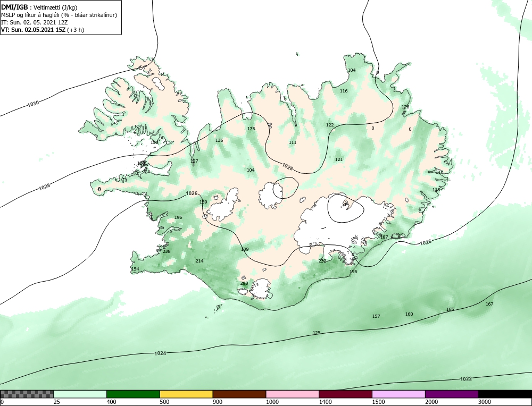Click the CAPE value 116 on the map
532x406 pixels.
[x=344, y=91]
